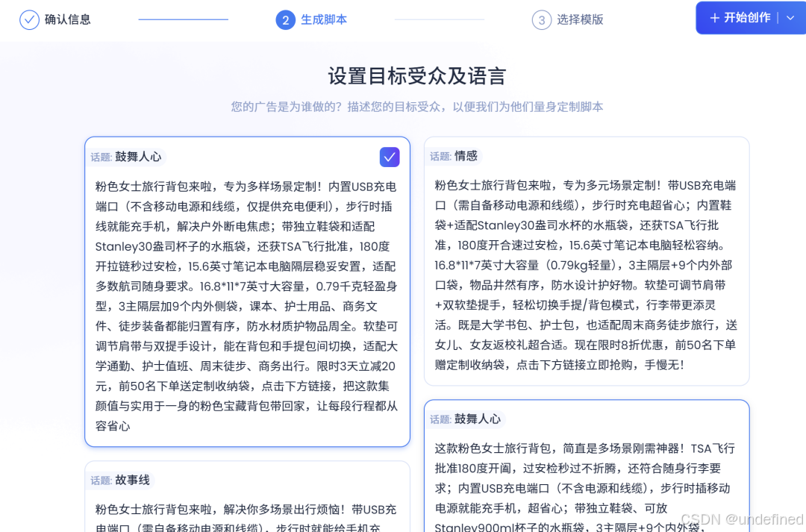Select the 话题: 故事线 script card
Image resolution: width=806 pixels, height=532 pixels.
point(247,496)
